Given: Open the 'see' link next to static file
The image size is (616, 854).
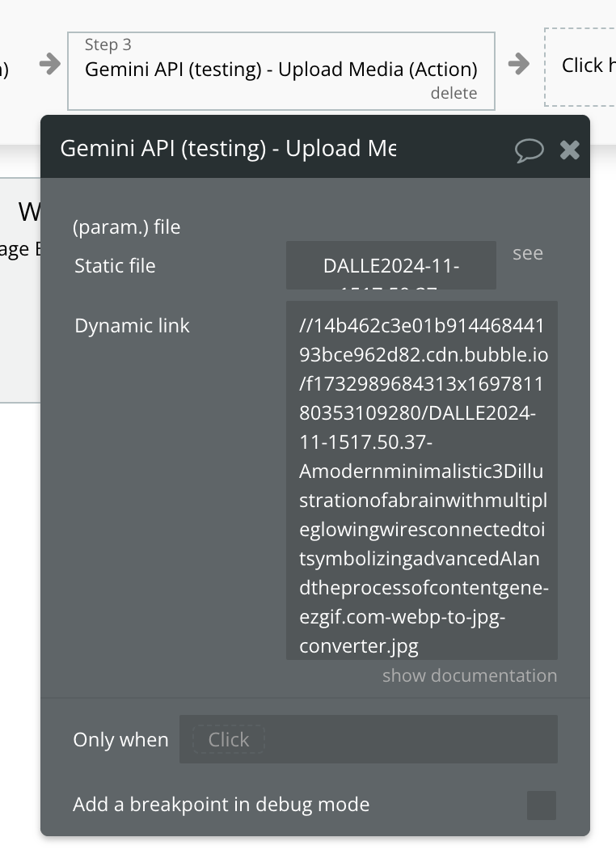Looking at the screenshot, I should 528,253.
